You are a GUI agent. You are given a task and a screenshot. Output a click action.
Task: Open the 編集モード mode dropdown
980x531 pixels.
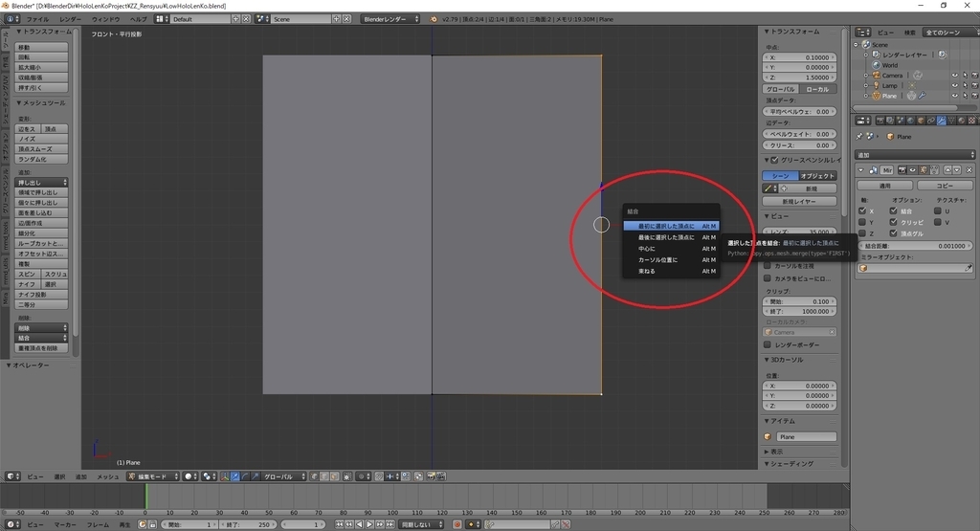click(153, 476)
